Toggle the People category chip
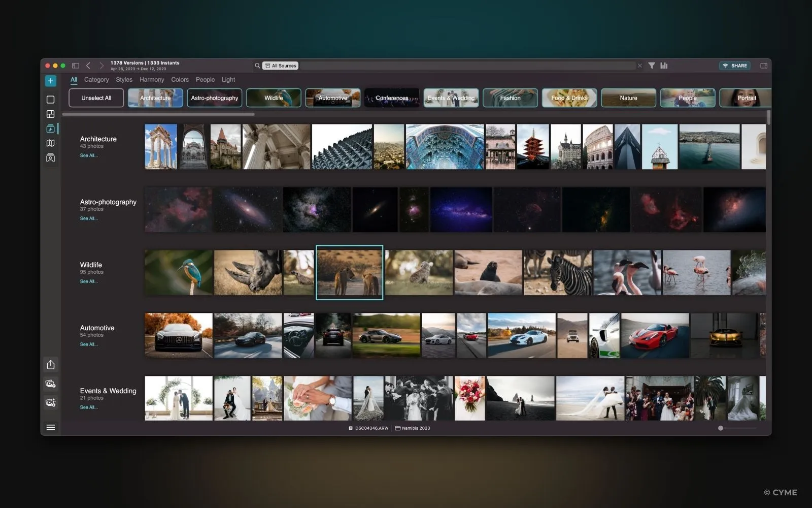Screen dimensions: 812x508 tap(688, 98)
